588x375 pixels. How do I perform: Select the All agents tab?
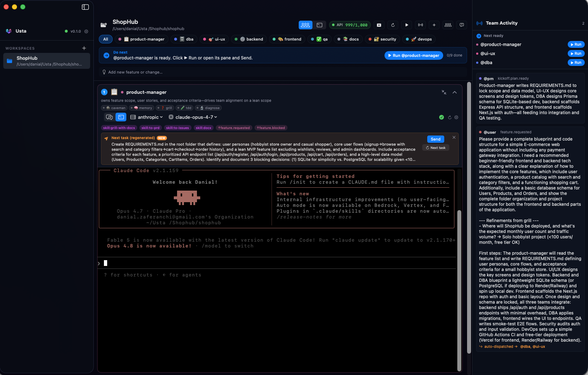(x=105, y=39)
